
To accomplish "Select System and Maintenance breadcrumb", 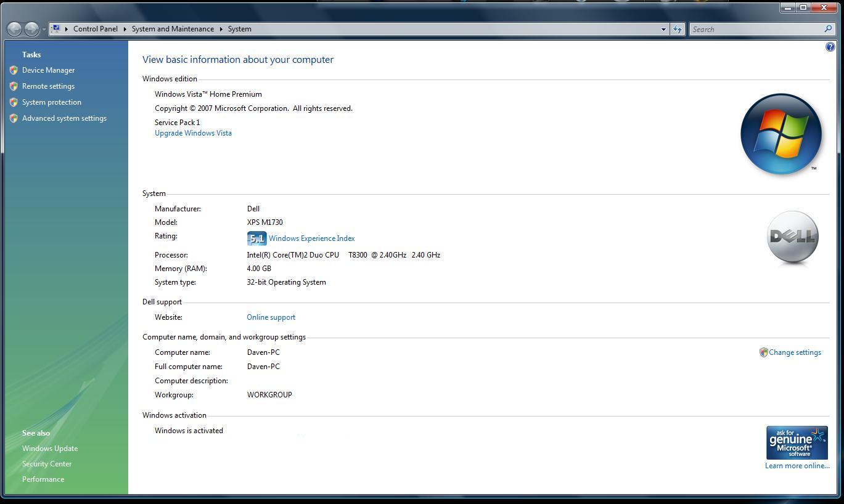I will coord(173,29).
